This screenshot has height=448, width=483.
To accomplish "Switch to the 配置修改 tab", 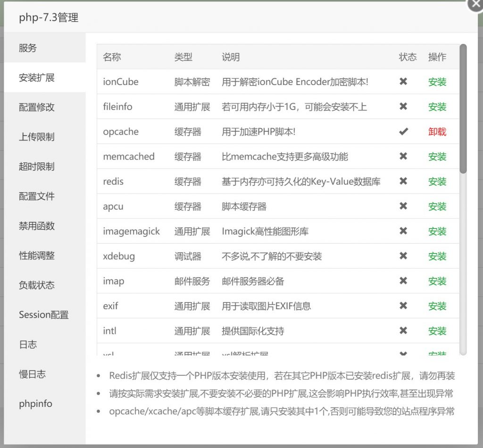I will coord(37,107).
